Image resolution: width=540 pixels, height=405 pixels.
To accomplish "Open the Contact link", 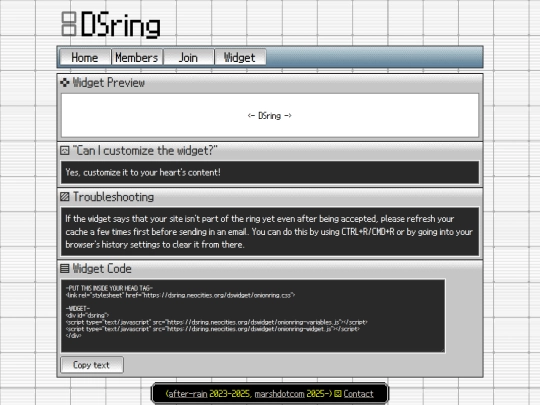I will pyautogui.click(x=358, y=394).
